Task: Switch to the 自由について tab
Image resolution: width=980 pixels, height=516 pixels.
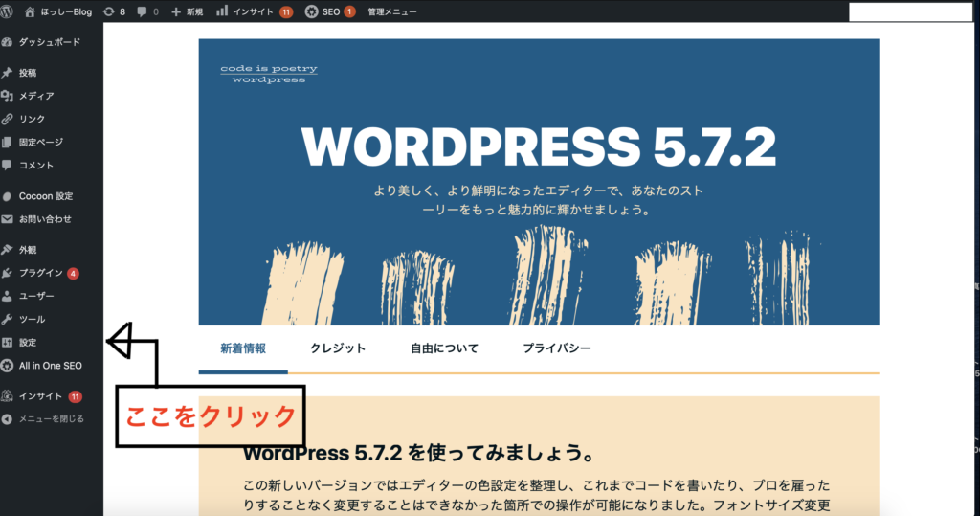Action: pos(444,348)
